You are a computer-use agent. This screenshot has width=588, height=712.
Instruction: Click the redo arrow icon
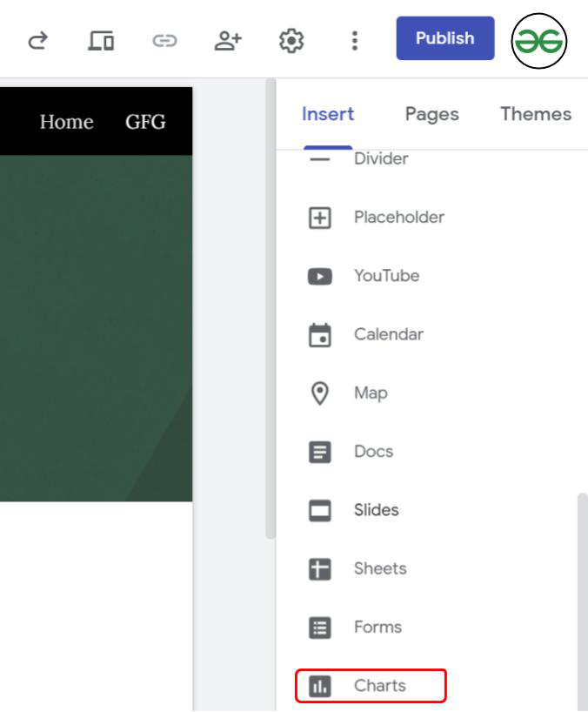pyautogui.click(x=37, y=41)
